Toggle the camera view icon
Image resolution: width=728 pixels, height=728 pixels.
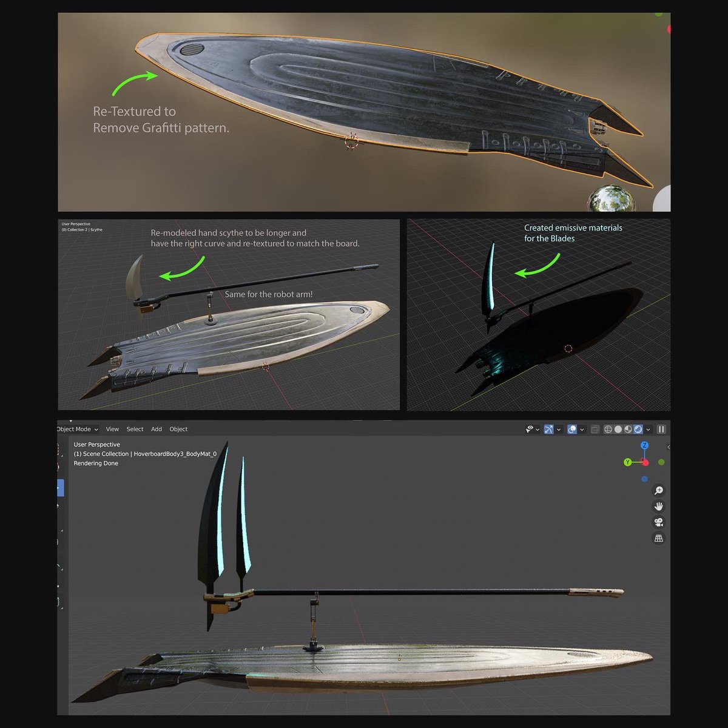click(x=659, y=522)
